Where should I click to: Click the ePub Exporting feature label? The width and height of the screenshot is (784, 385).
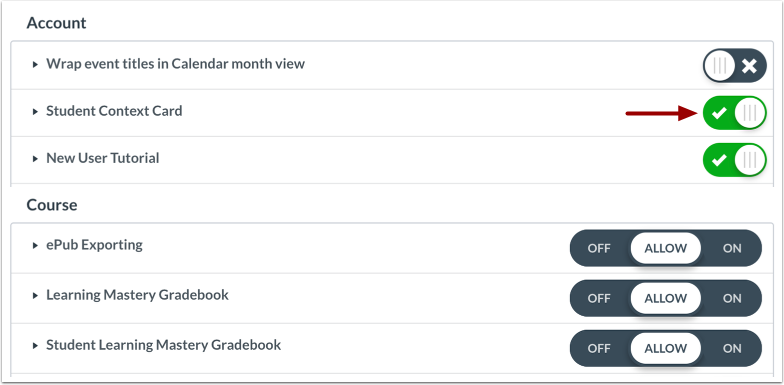[x=94, y=245]
